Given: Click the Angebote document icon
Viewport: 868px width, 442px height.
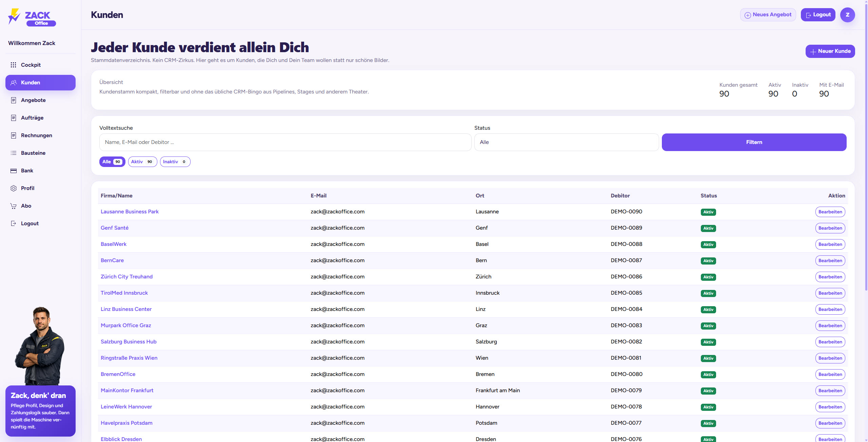Looking at the screenshot, I should click(x=14, y=100).
